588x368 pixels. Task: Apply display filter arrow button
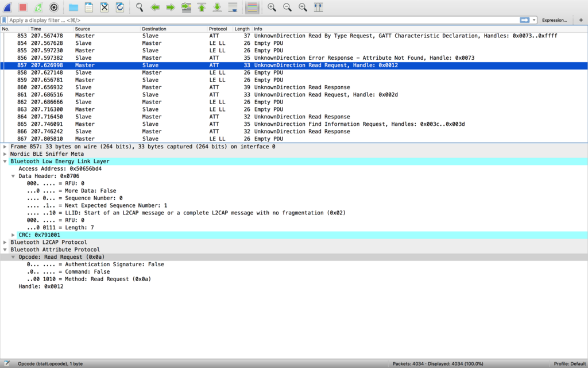click(525, 20)
